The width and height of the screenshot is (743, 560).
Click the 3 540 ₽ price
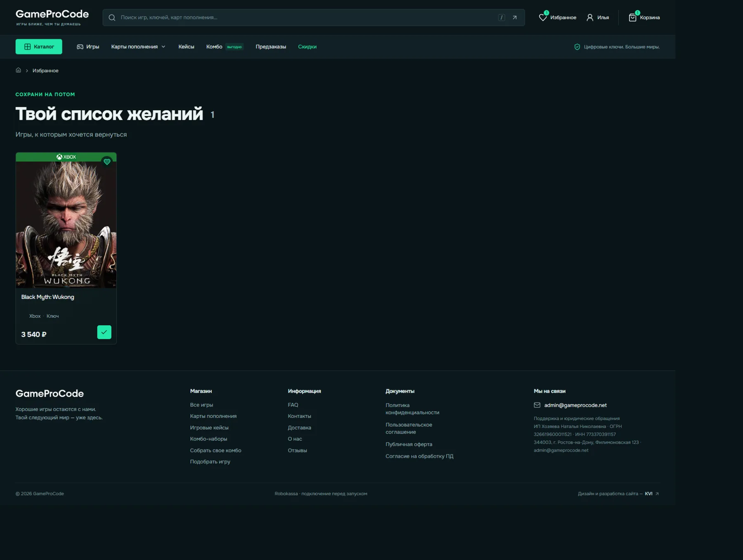pos(34,334)
